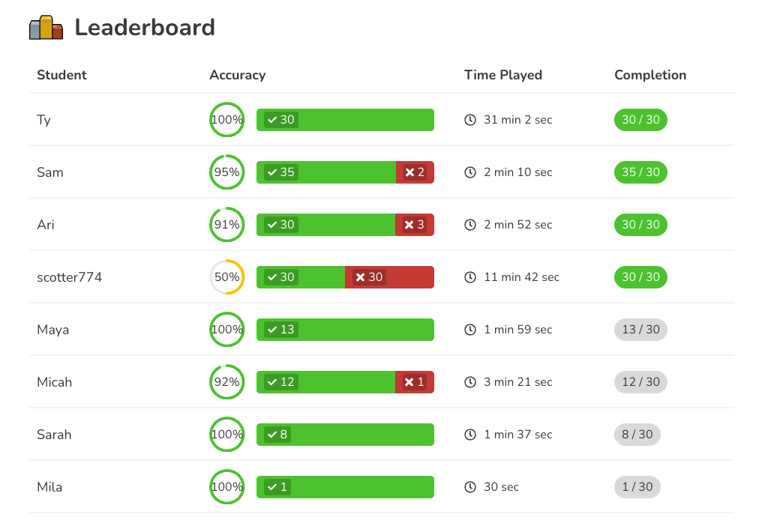
Task: Click the clock icon beside Sarah's play time
Action: (470, 434)
